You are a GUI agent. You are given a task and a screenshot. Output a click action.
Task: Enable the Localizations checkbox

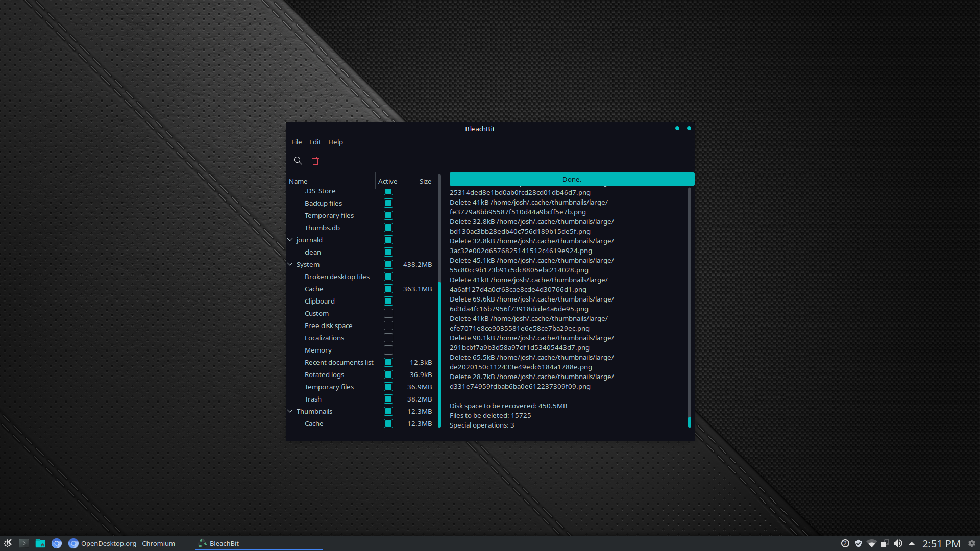pos(388,338)
